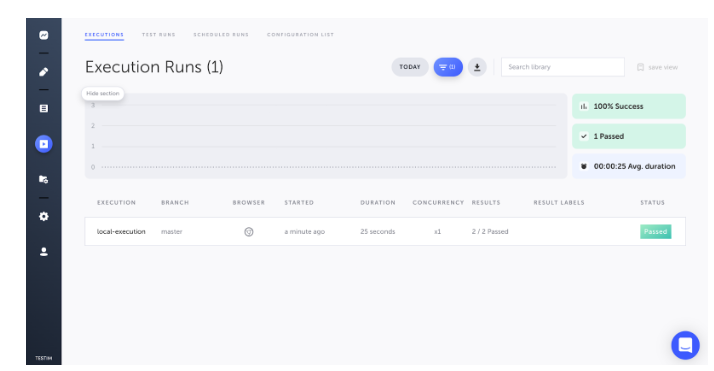Click the Hide section button
714x371 pixels.
[103, 93]
